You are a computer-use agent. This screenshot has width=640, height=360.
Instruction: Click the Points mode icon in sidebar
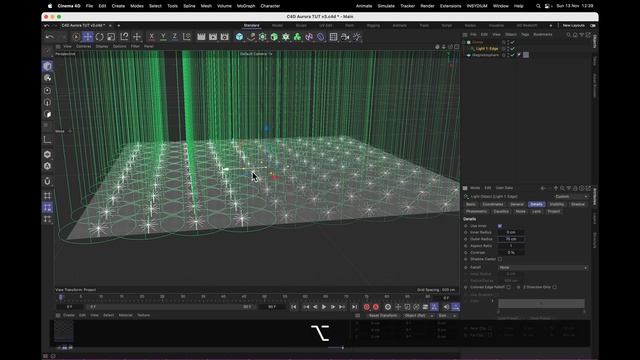[x=47, y=91]
